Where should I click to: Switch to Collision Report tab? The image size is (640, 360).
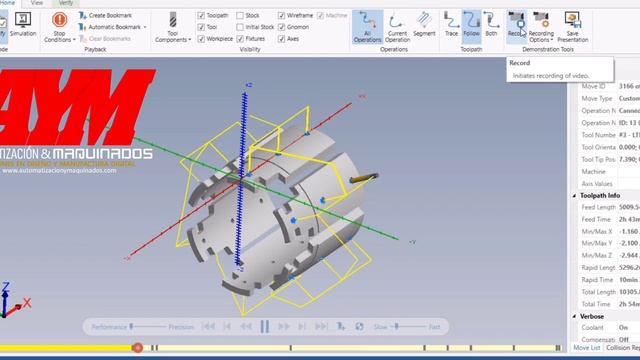[x=622, y=348]
